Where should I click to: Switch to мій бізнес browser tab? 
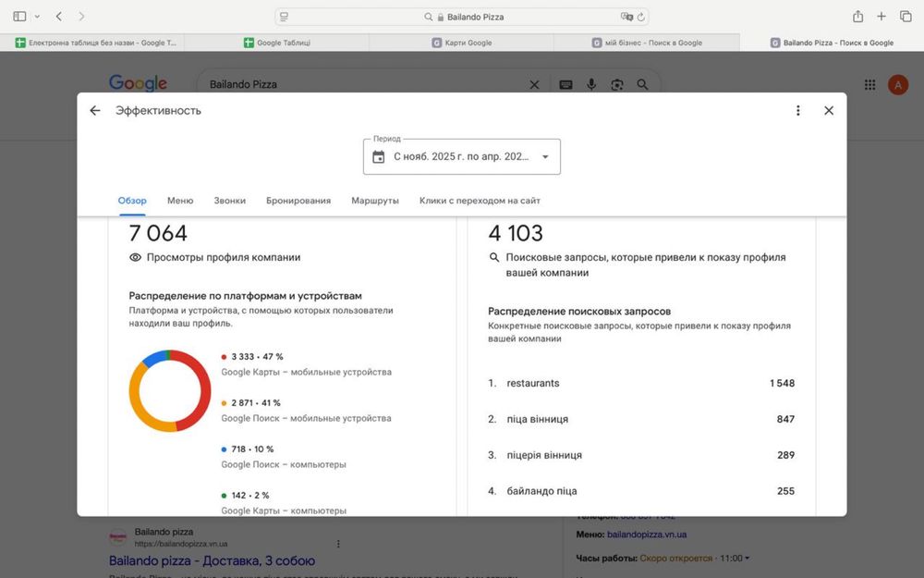[x=647, y=43]
